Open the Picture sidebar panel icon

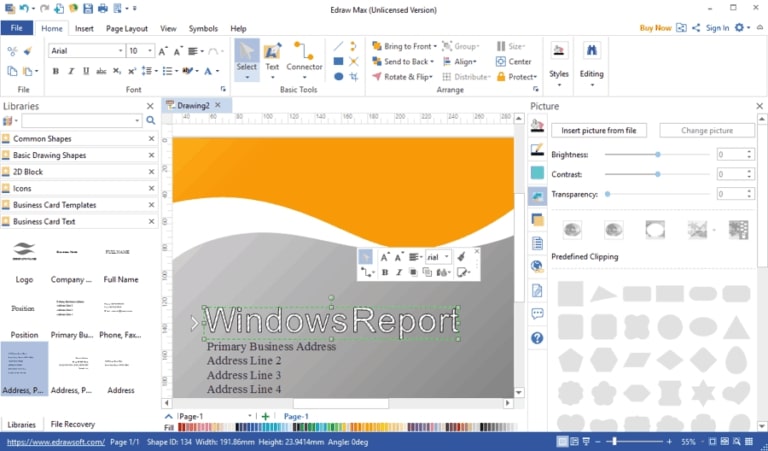click(x=537, y=196)
